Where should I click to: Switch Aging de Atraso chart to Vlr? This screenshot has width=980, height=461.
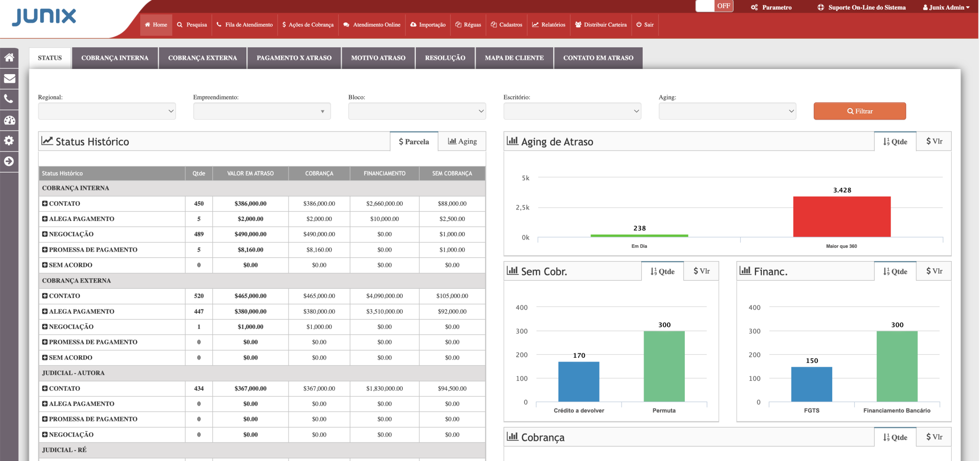934,142
